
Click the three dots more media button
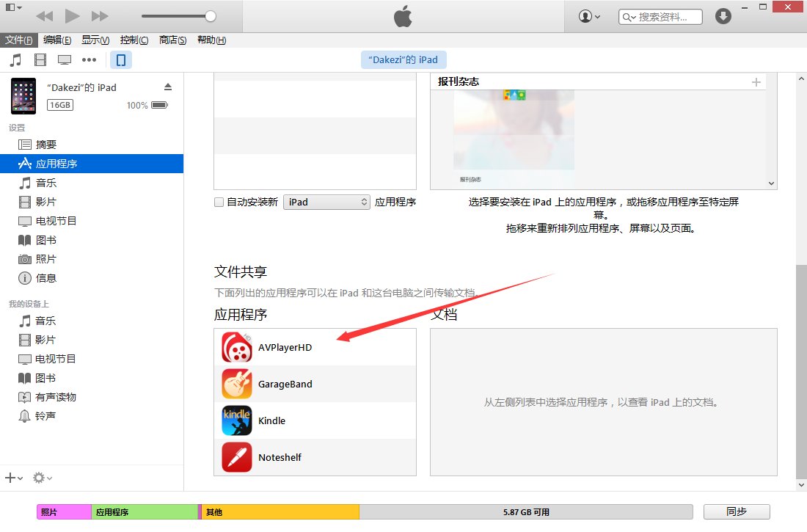(x=90, y=60)
